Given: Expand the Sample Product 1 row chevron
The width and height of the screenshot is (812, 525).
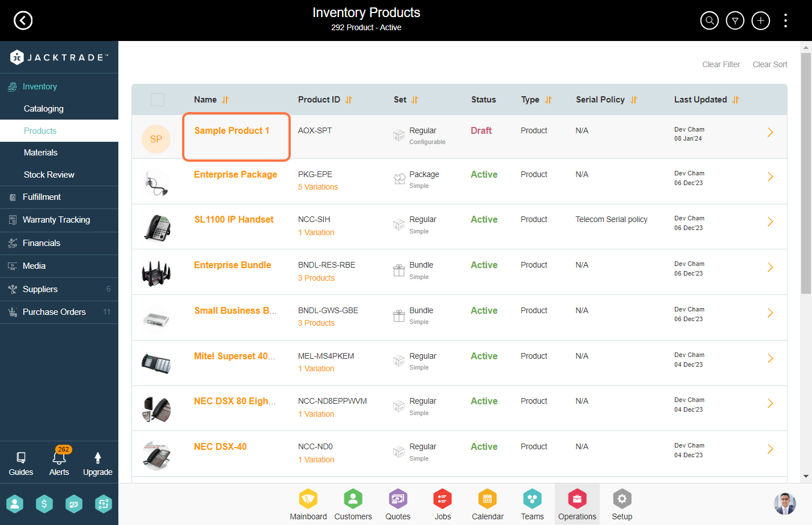Looking at the screenshot, I should point(770,132).
